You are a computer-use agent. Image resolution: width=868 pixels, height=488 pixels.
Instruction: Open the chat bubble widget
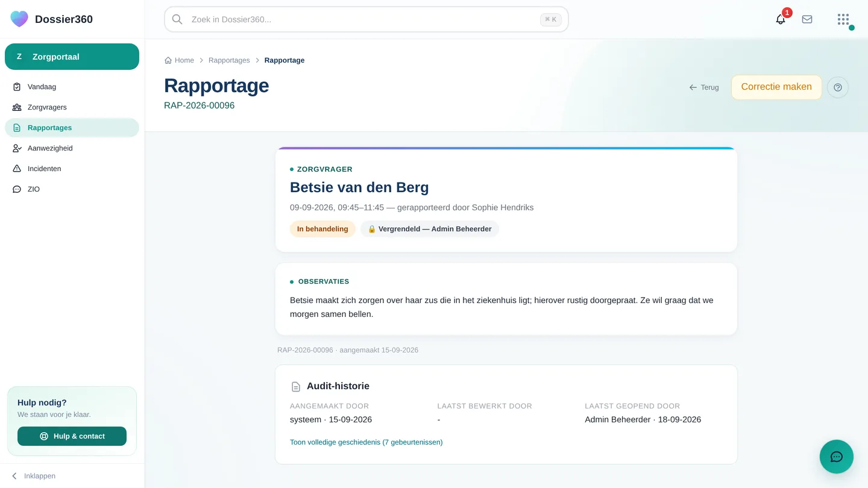(x=837, y=457)
